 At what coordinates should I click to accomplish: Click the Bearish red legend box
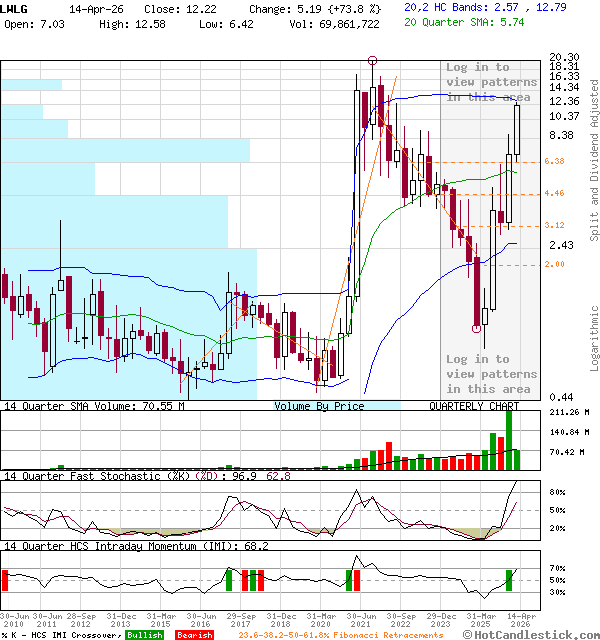pos(194,635)
